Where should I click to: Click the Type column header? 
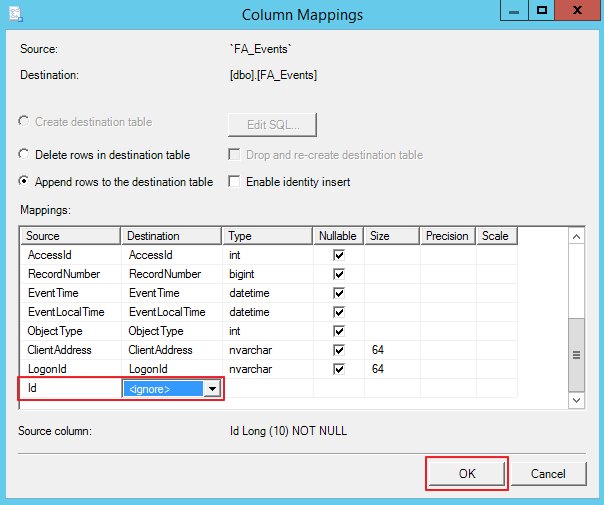(x=266, y=236)
